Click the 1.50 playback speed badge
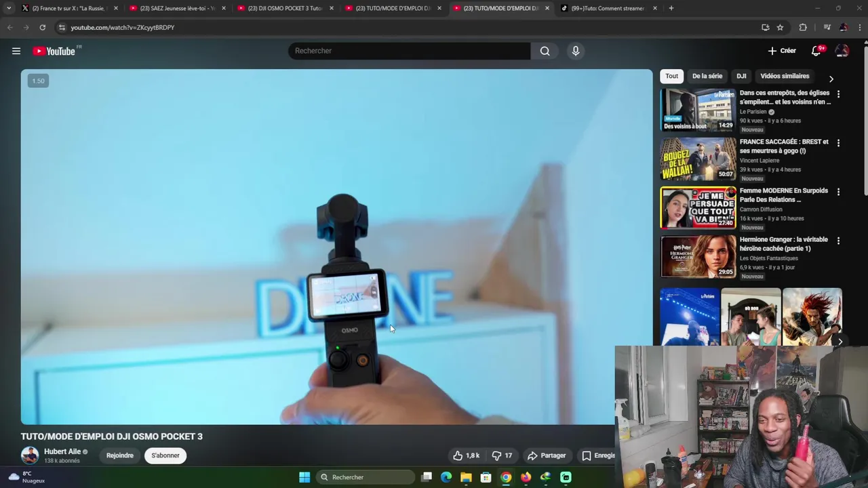The width and height of the screenshot is (868, 488). tap(38, 81)
